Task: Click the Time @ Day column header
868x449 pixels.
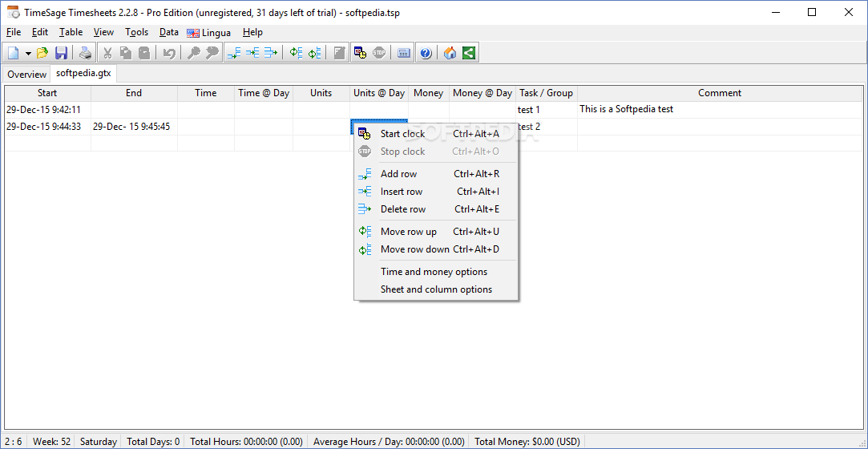Action: coord(264,93)
